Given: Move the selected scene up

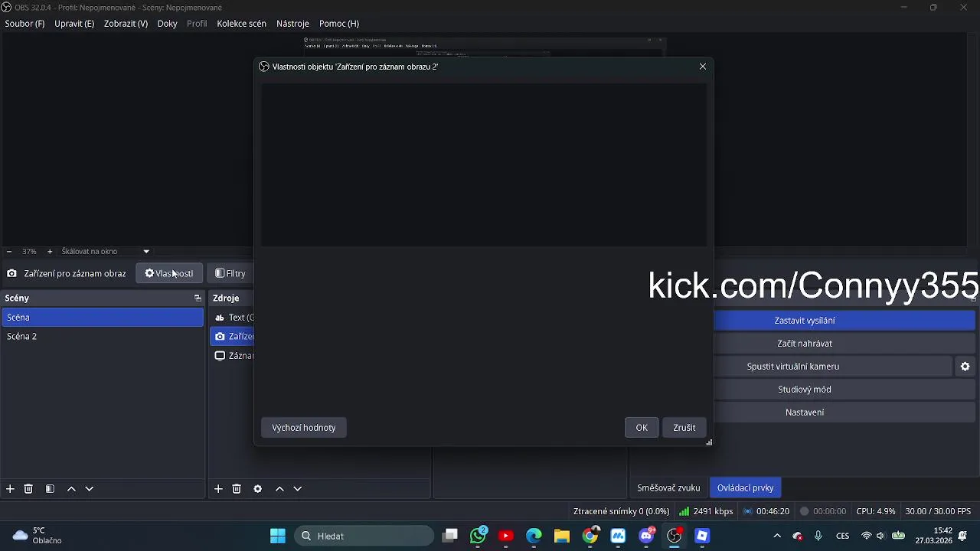Looking at the screenshot, I should coord(71,489).
